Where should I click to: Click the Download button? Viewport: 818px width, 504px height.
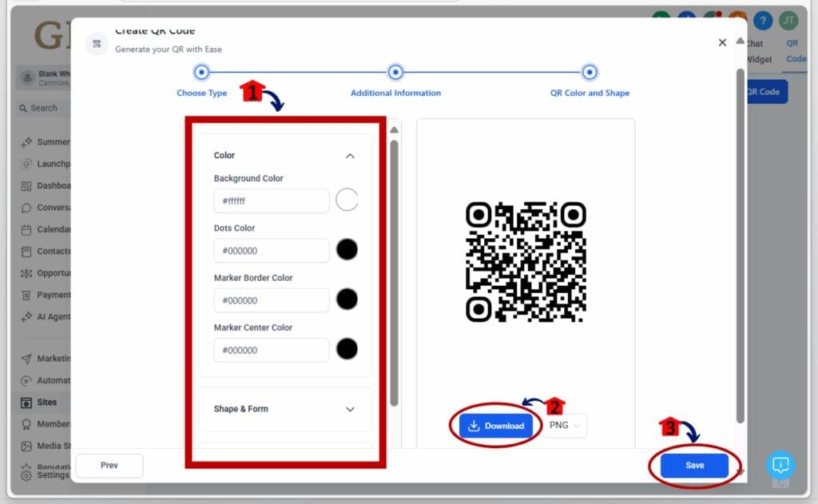pyautogui.click(x=495, y=426)
